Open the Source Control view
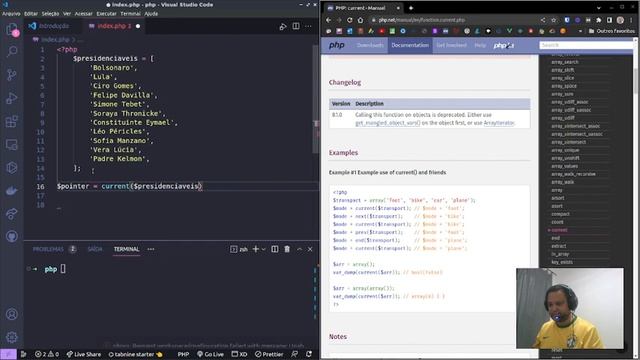Image resolution: width=640 pixels, height=360 pixels. click(12, 75)
